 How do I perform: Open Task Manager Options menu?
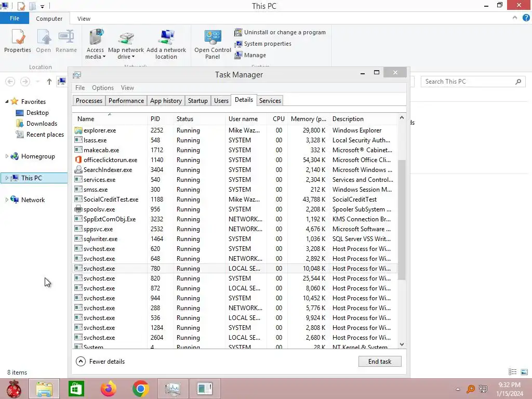(x=103, y=87)
